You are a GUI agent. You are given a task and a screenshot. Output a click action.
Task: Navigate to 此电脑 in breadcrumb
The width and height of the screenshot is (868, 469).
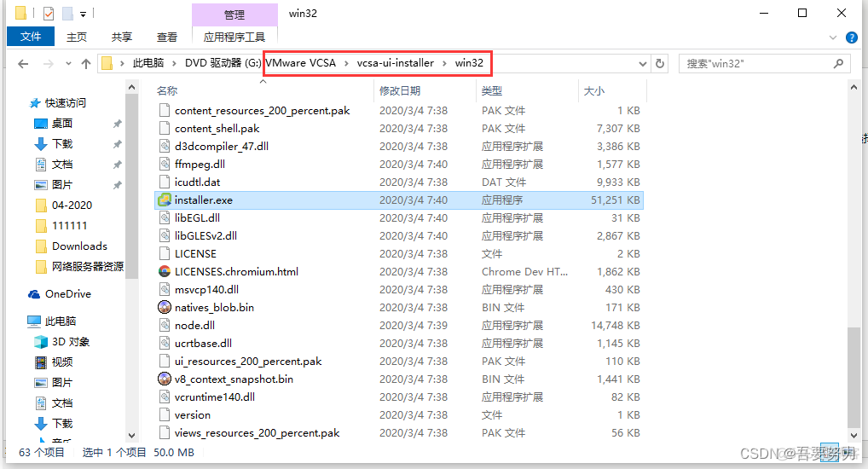coord(148,63)
